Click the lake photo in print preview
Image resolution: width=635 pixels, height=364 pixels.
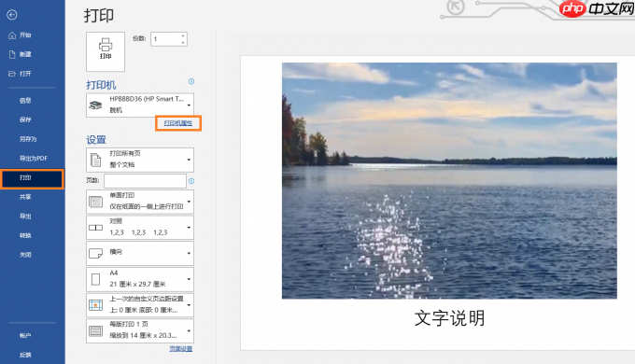(x=449, y=180)
